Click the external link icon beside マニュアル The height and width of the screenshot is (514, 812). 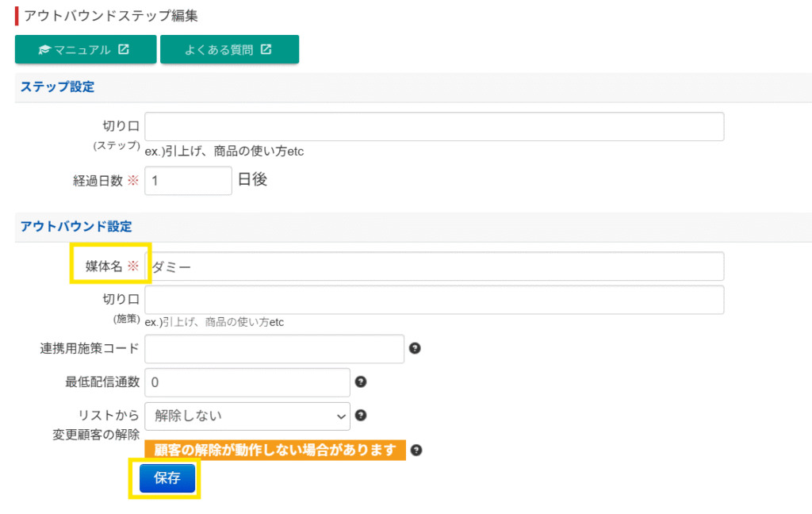pos(124,49)
